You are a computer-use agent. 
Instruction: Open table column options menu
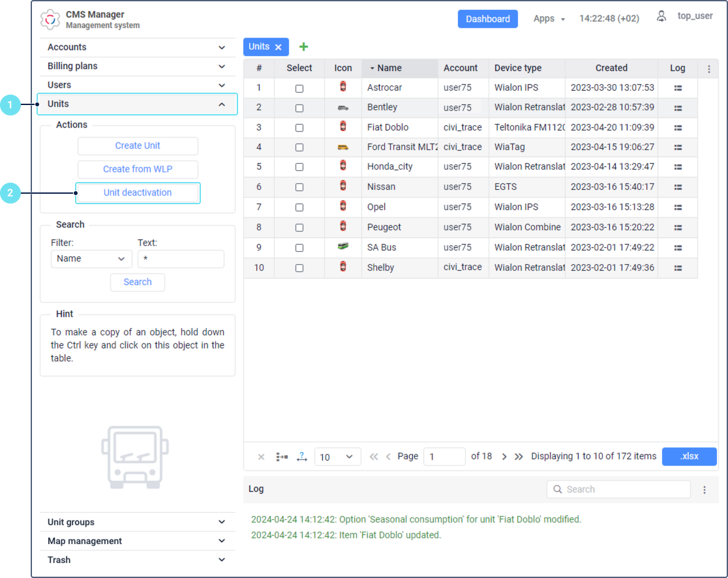pyautogui.click(x=708, y=68)
